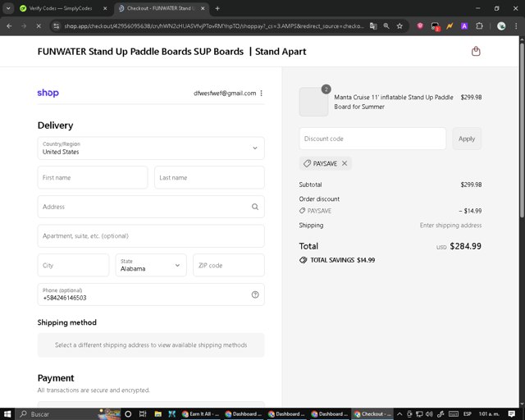The image size is (525, 420).
Task: Open the yellow lightning extension icon
Action: [x=450, y=25]
